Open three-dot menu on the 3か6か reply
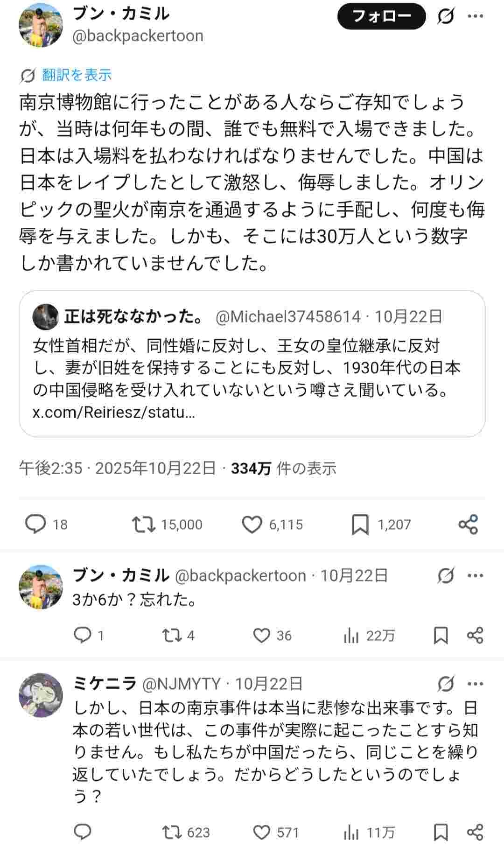This screenshot has width=504, height=847. tap(475, 575)
